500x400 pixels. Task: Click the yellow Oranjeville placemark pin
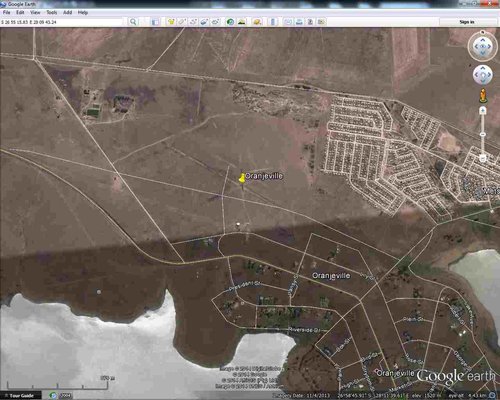coord(242,177)
